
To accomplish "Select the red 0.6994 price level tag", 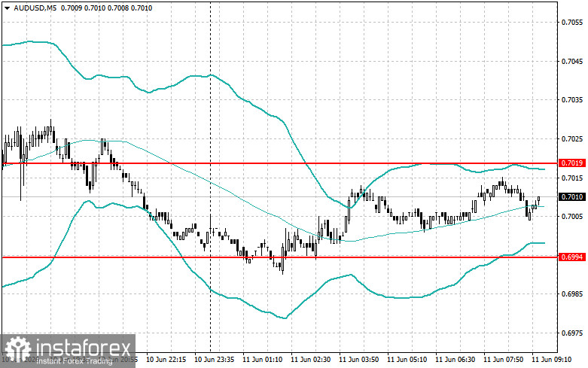I will click(572, 257).
